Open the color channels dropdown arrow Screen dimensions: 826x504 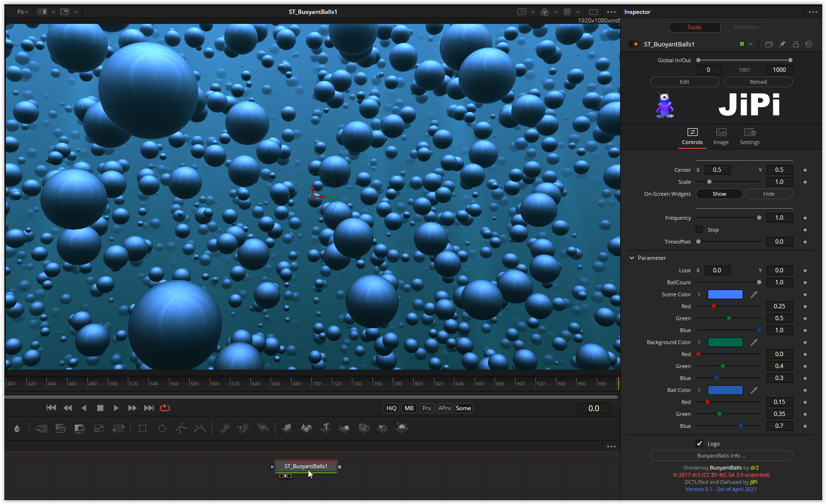555,12
